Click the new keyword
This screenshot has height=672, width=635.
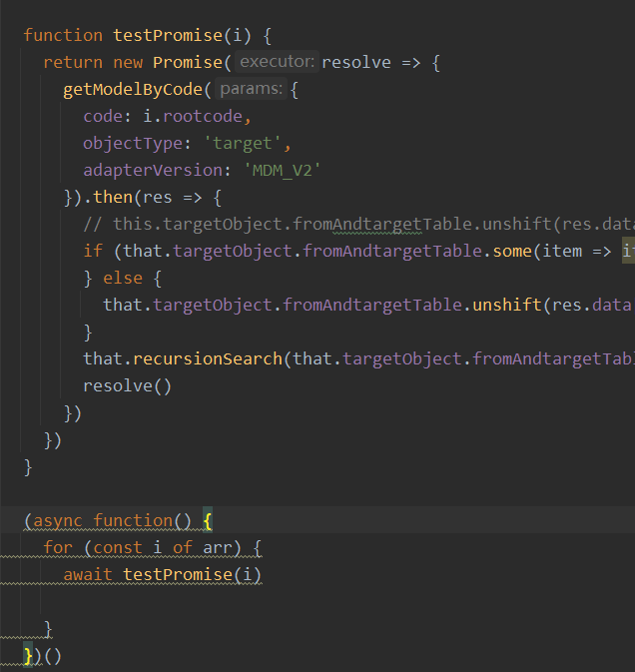point(128,63)
